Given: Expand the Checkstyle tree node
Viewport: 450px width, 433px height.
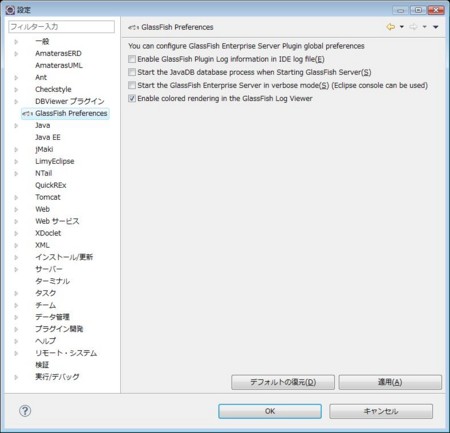Looking at the screenshot, I should [16, 90].
